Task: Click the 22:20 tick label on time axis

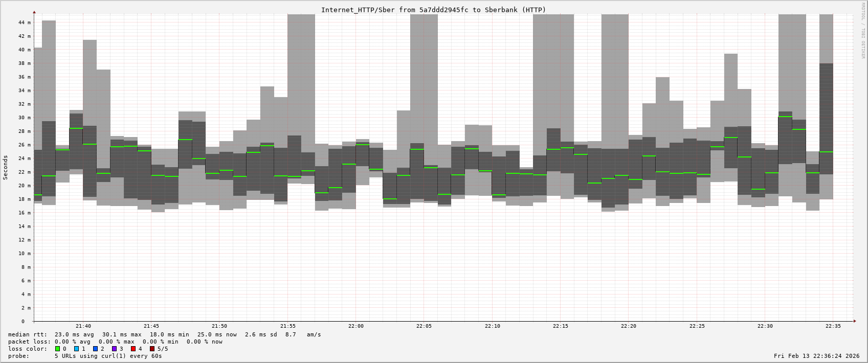Action: (629, 326)
